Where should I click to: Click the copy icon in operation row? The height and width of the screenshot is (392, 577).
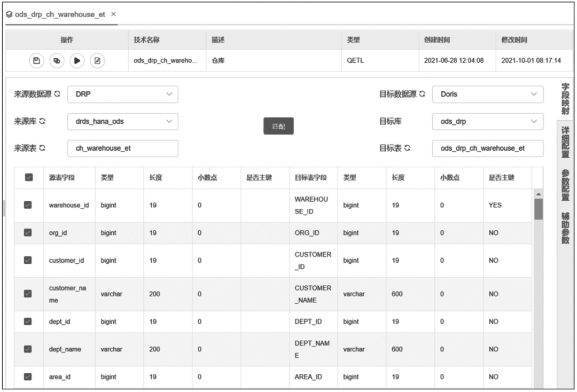pyautogui.click(x=57, y=61)
